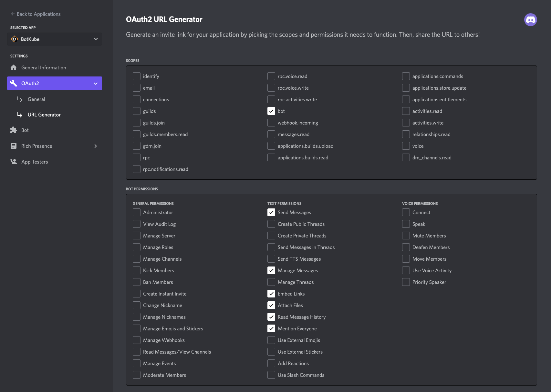The width and height of the screenshot is (551, 392).
Task: Disable the Send Messages permission
Action: click(271, 212)
